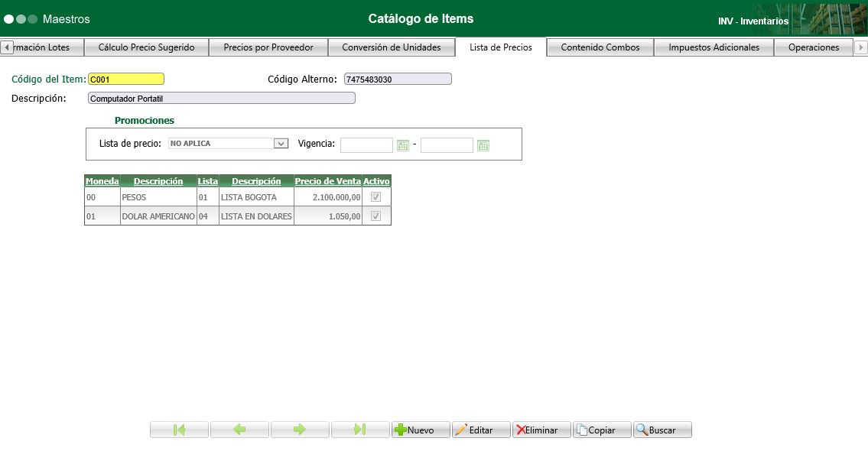868x451 pixels.
Task: Click the Copiar document icon
Action: pos(583,429)
